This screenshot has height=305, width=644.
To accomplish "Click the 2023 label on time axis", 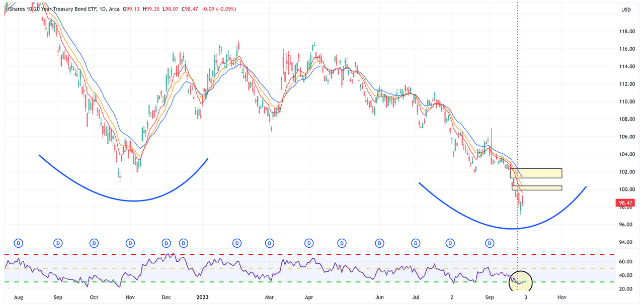I will click(202, 297).
